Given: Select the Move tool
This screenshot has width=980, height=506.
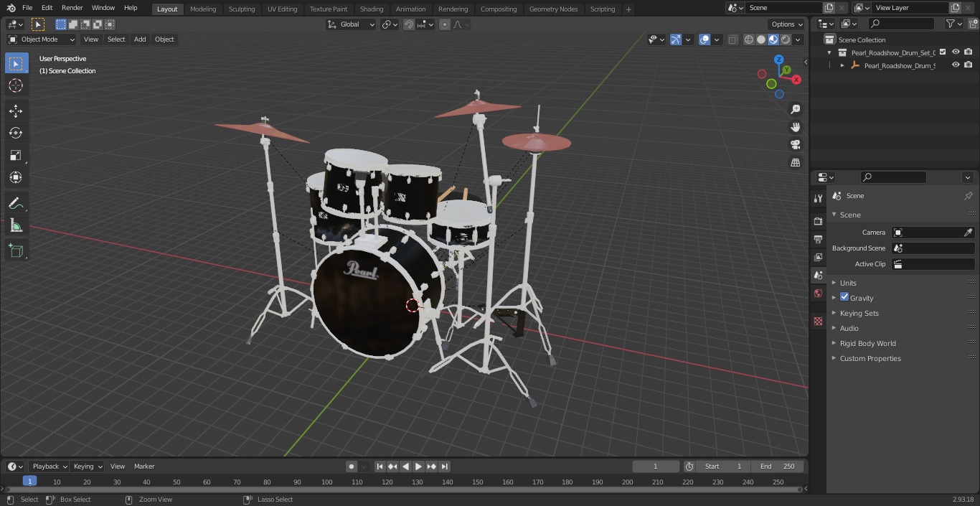Looking at the screenshot, I should [16, 111].
